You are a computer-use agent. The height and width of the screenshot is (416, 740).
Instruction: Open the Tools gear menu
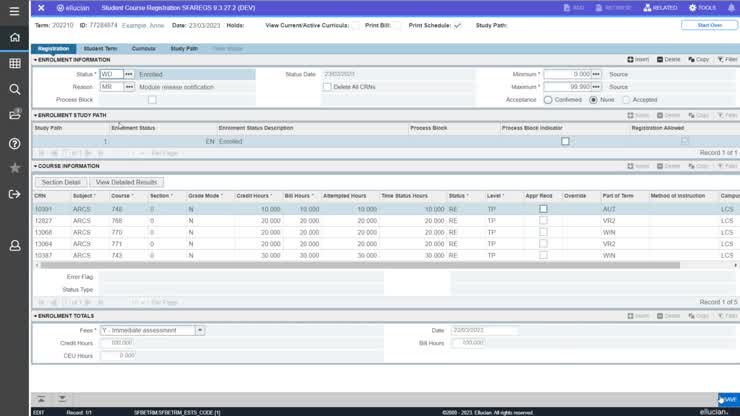click(699, 7)
